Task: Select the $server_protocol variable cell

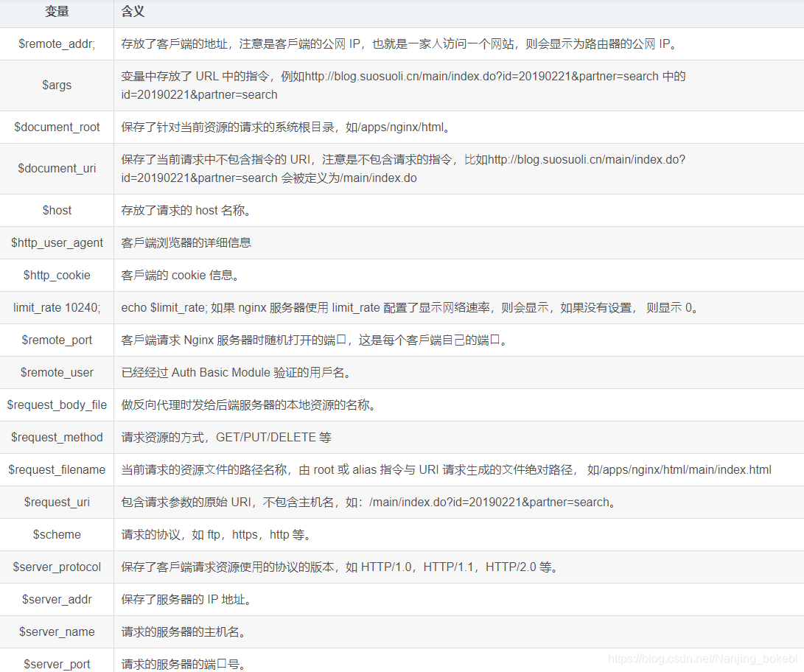Action: (57, 567)
